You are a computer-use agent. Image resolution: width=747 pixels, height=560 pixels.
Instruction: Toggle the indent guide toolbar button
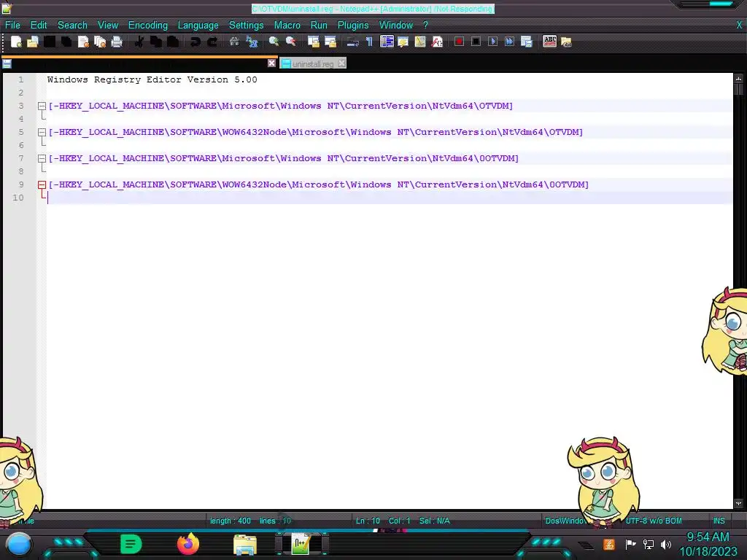(x=387, y=42)
